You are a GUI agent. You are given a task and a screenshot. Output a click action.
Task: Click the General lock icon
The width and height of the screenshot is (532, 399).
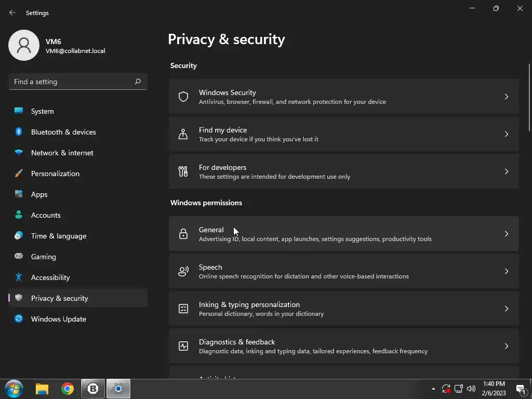point(183,234)
